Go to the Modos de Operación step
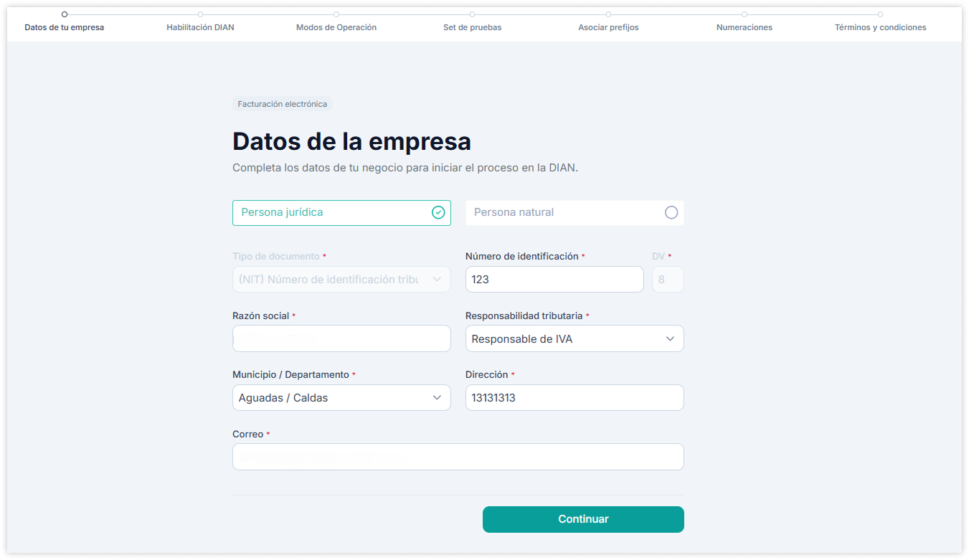 click(336, 27)
